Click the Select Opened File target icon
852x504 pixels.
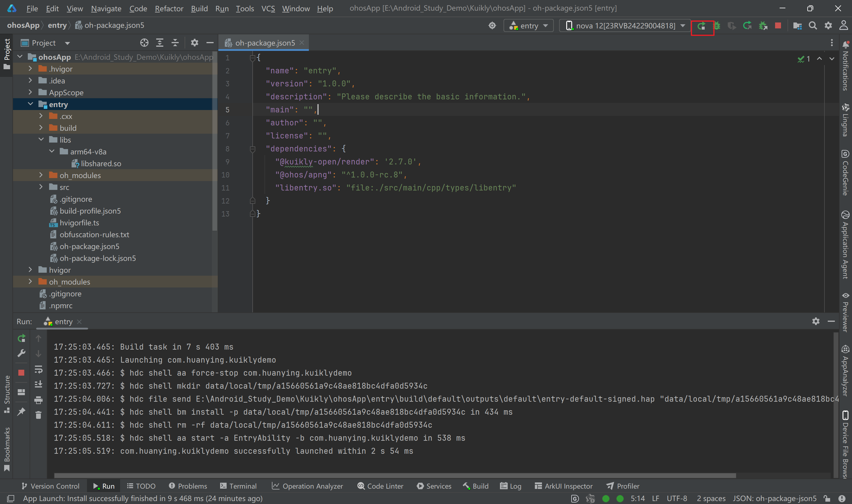point(144,43)
